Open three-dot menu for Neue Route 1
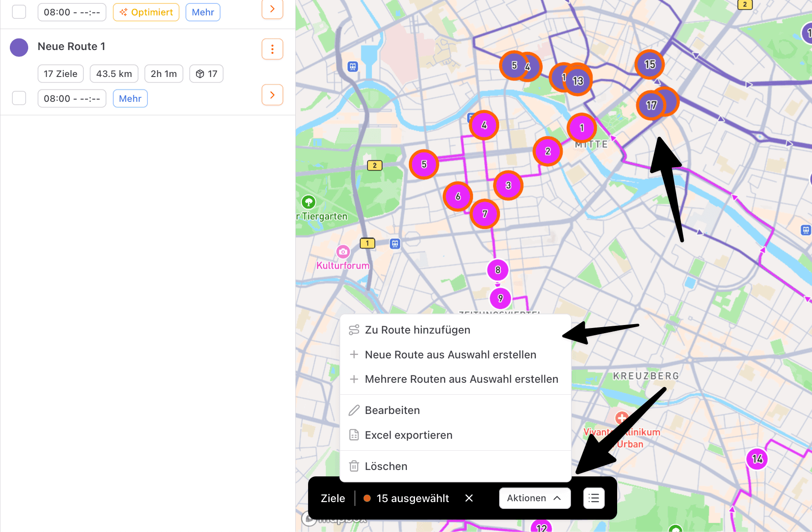This screenshot has height=532, width=812. point(272,49)
